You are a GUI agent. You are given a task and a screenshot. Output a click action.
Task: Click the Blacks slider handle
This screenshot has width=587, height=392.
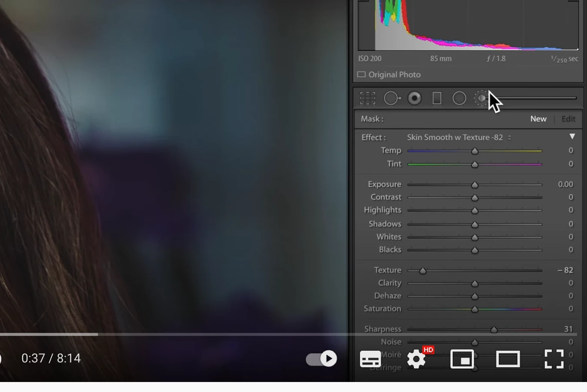pos(475,250)
